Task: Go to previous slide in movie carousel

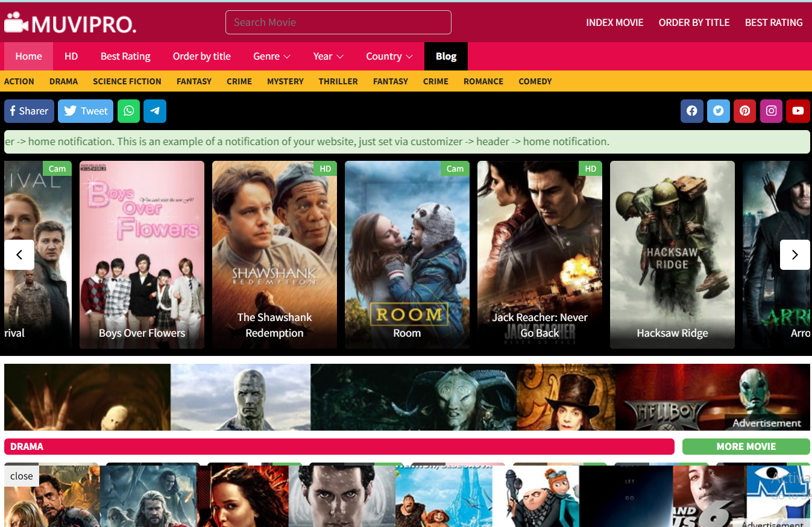Action: pyautogui.click(x=19, y=255)
